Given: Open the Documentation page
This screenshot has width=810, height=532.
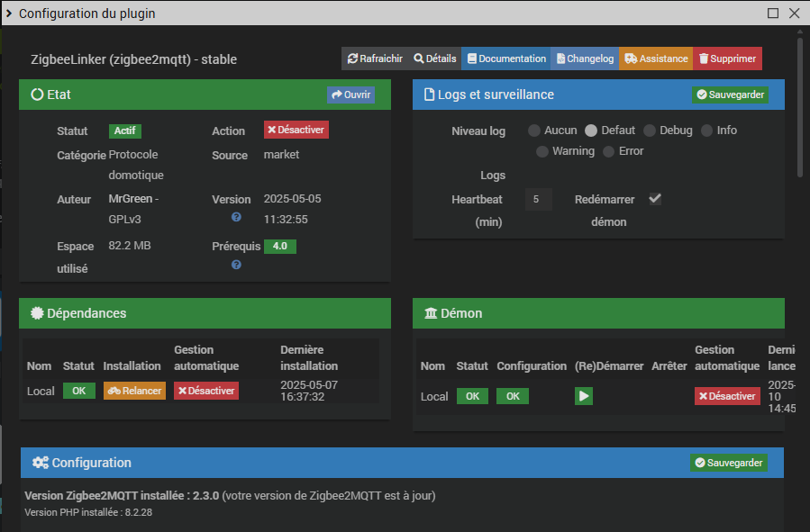Looking at the screenshot, I should (506, 59).
